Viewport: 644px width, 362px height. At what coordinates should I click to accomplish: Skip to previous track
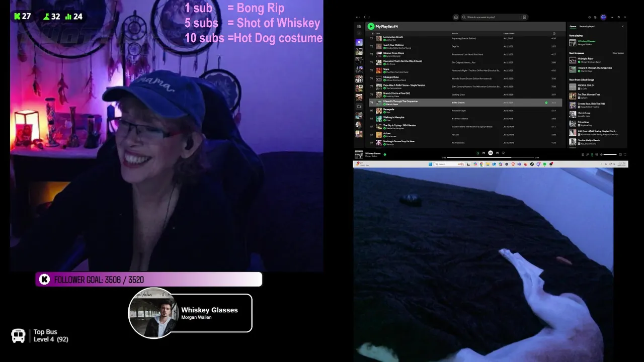click(484, 153)
